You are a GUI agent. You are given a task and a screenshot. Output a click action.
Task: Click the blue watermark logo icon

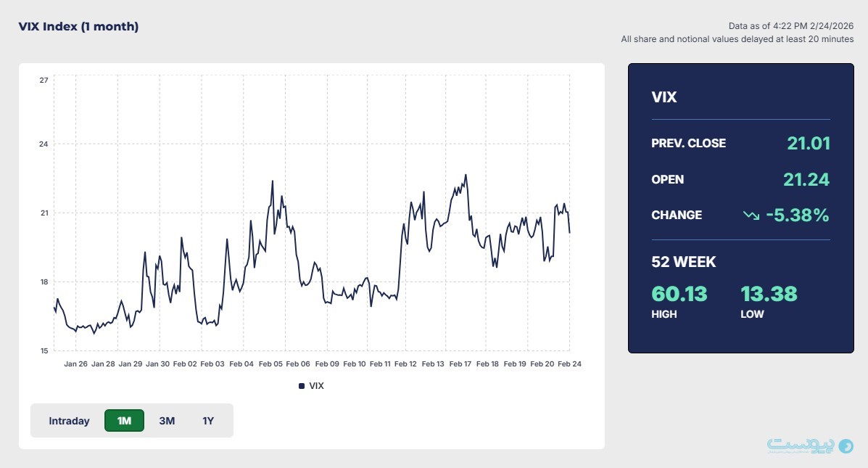point(846,446)
